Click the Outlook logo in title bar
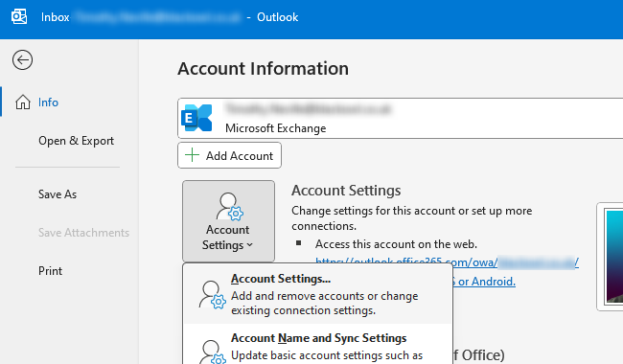Screen dimensions: 623x364 coord(19,17)
